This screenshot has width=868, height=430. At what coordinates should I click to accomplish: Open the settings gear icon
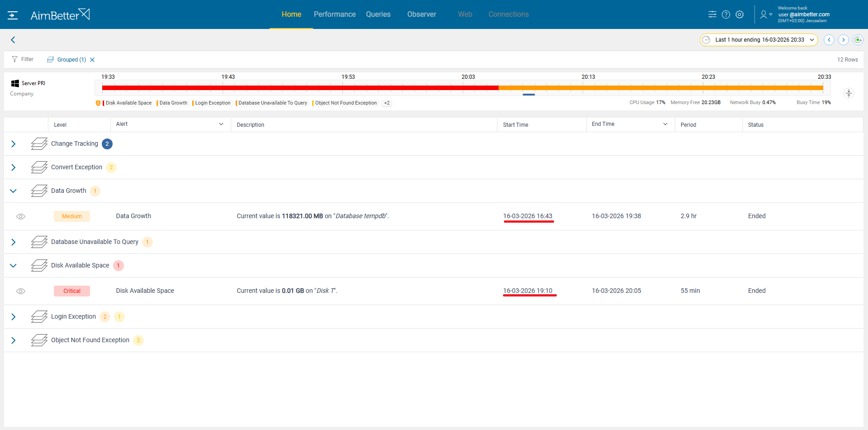tap(740, 14)
